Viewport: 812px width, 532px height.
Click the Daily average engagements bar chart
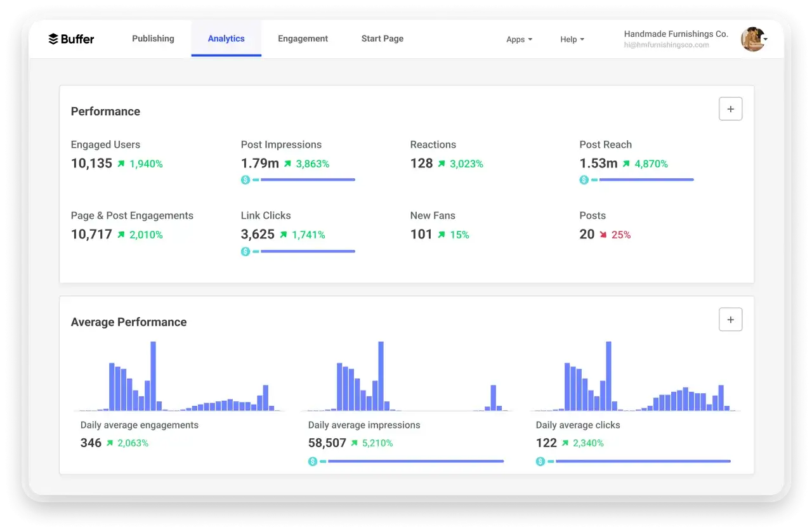click(x=178, y=376)
